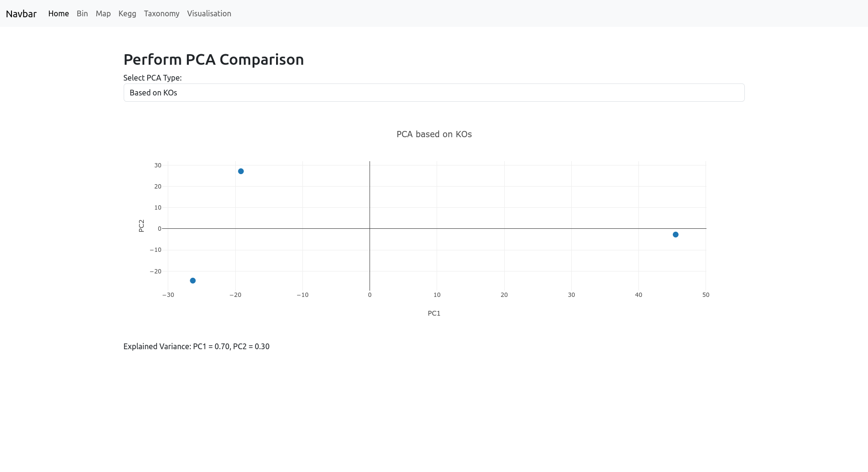
Task: Click the 'Perform PCA Comparison' heading
Action: tap(213, 59)
